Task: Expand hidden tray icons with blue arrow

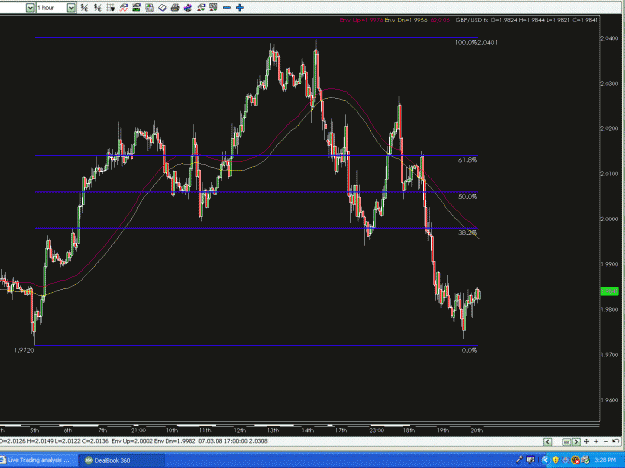Action: tap(545, 460)
